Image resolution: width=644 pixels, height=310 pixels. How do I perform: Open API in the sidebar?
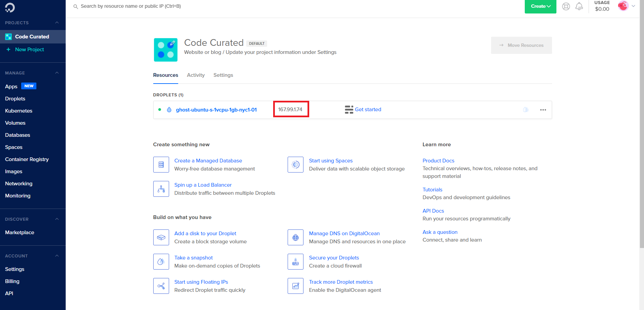click(9, 293)
